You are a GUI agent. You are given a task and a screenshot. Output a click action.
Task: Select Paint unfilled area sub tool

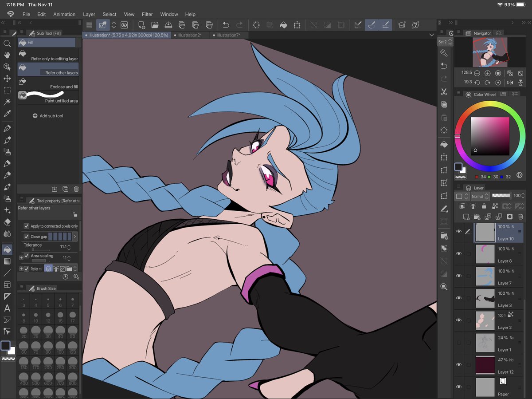click(x=48, y=98)
